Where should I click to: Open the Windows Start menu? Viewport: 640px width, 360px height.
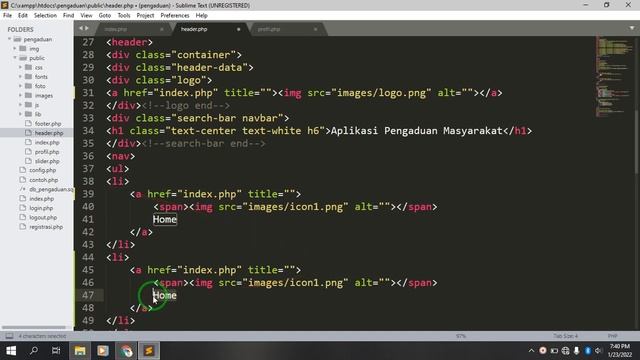point(11,351)
